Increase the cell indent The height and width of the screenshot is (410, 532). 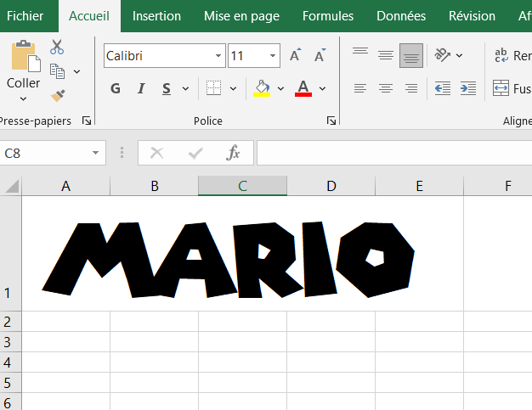[468, 88]
